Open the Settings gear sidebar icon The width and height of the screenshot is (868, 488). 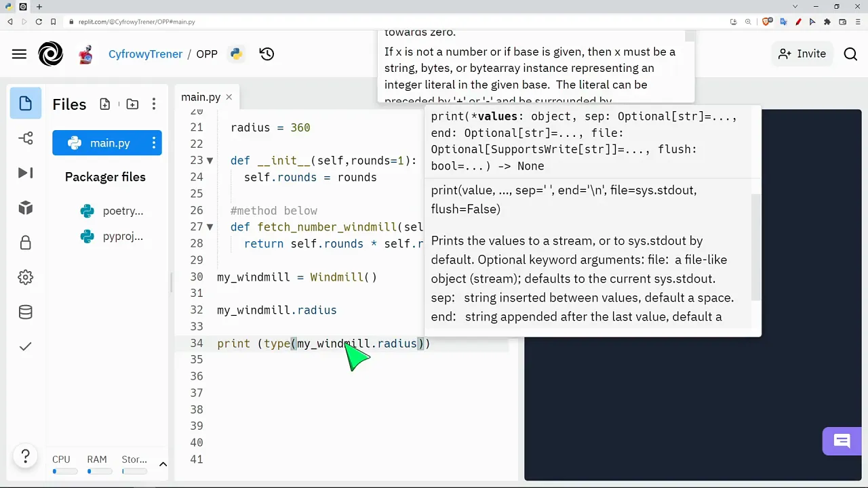pos(26,277)
